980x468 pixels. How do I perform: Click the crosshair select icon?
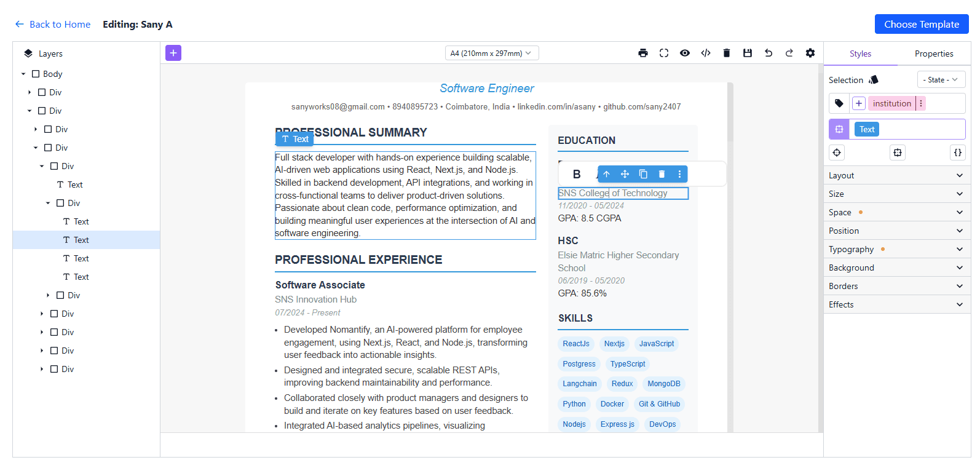tap(837, 153)
